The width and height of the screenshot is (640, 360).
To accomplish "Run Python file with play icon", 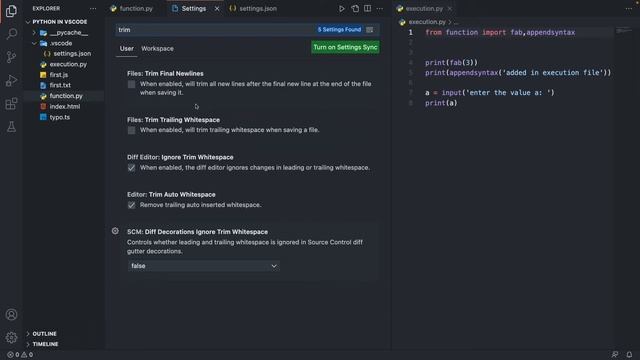I will click(x=342, y=9).
